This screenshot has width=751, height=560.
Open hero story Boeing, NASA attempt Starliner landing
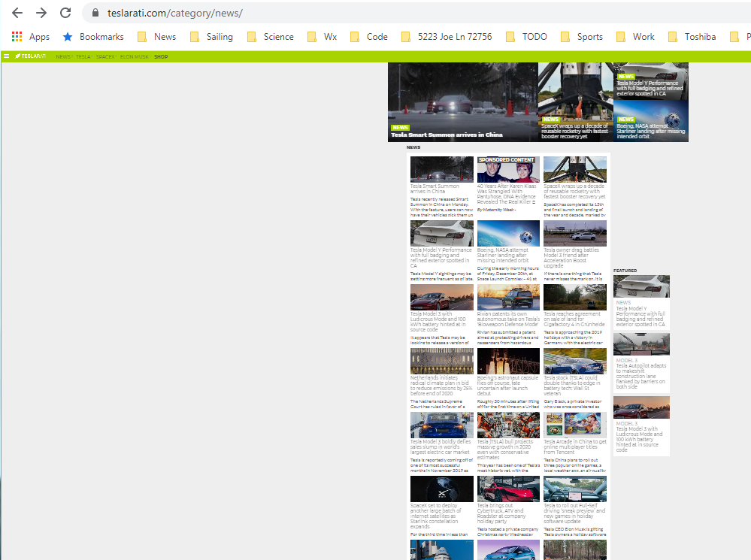[x=650, y=132]
